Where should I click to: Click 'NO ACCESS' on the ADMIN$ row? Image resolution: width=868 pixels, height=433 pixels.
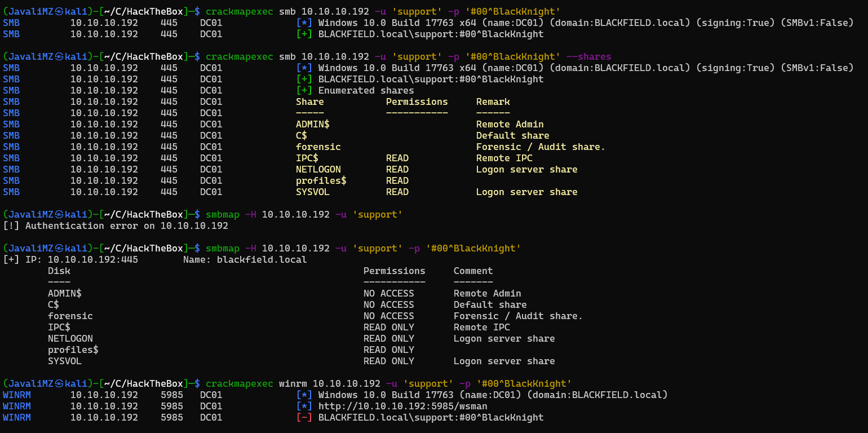389,293
